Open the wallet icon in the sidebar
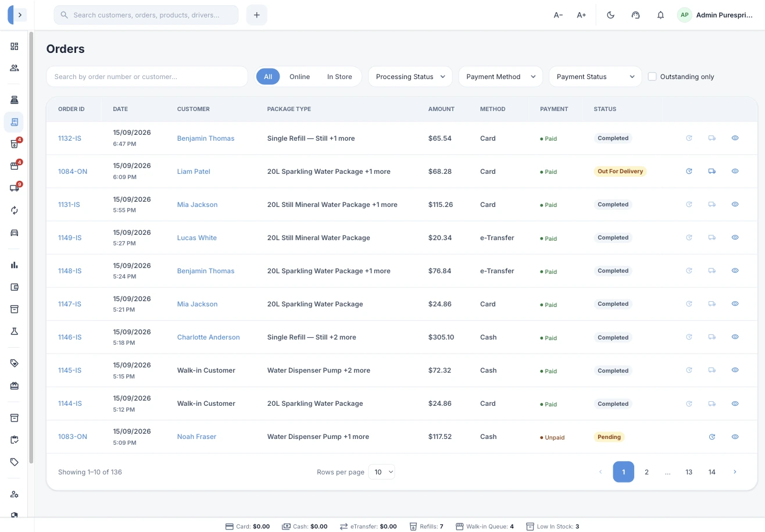765x532 pixels. (15, 287)
